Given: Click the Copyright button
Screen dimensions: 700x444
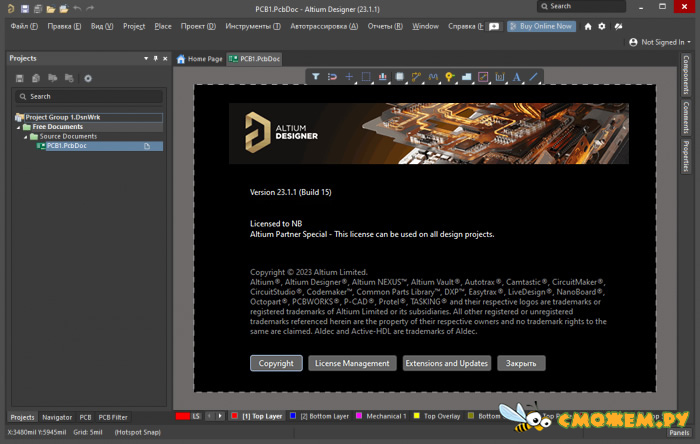Looking at the screenshot, I should (x=276, y=363).
